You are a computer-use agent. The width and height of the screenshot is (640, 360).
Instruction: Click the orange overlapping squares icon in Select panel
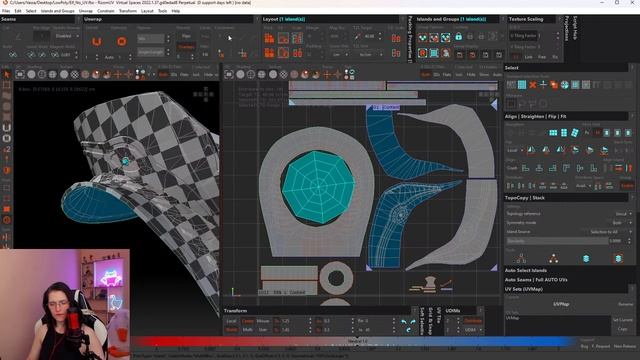tap(554, 85)
